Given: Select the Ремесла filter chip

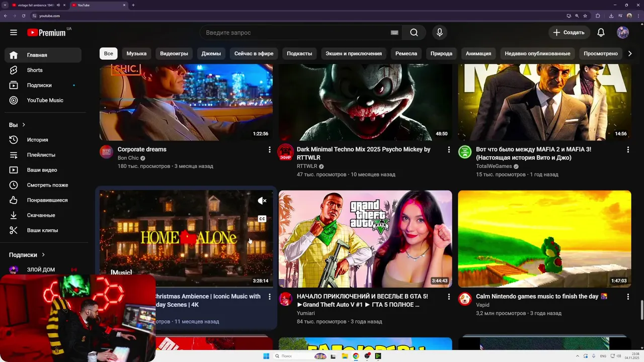Looking at the screenshot, I should (x=406, y=53).
